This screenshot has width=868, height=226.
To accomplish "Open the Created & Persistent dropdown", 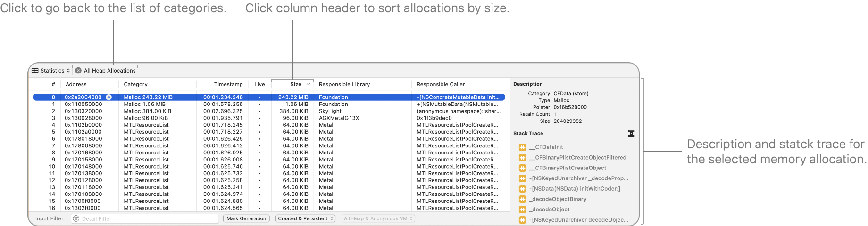I will pyautogui.click(x=306, y=219).
